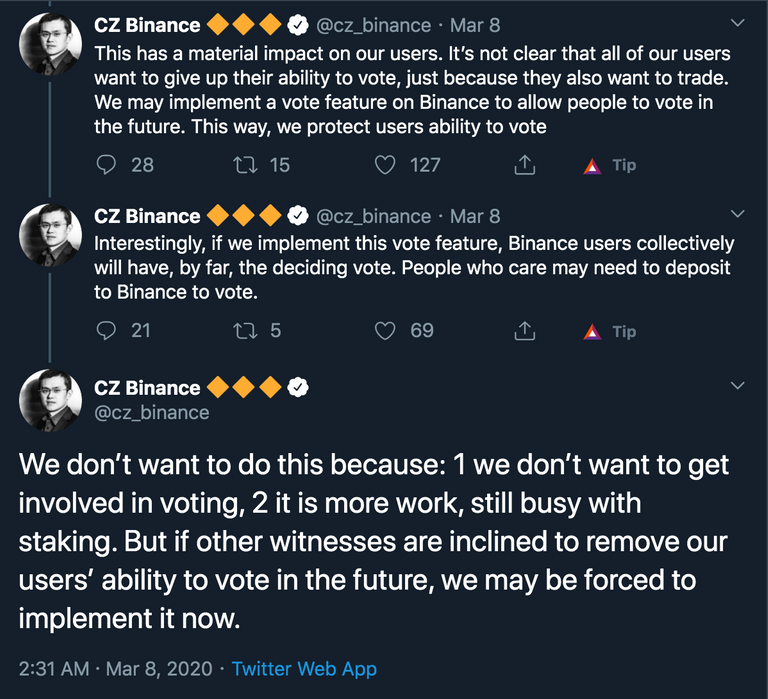Open the first tweet's more options chevron

coord(738,23)
